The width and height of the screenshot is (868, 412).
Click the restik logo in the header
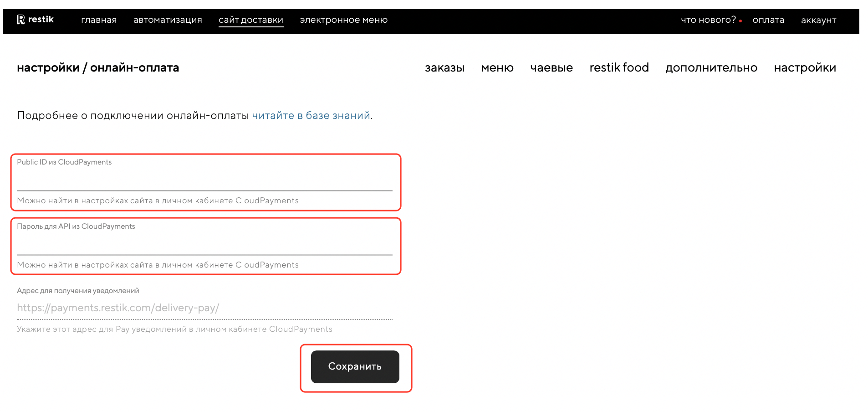[x=35, y=20]
